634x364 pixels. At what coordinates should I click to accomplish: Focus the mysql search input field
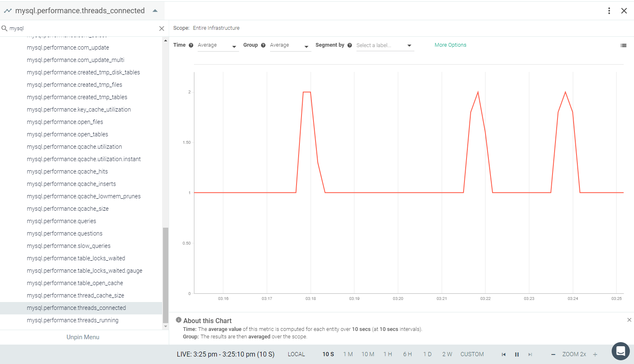(x=83, y=29)
